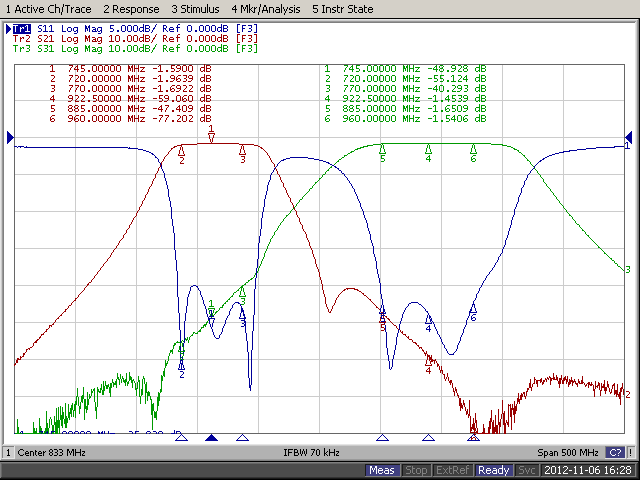Click red marker 1 on the S21 passband
The height and width of the screenshot is (480, 640).
click(211, 134)
